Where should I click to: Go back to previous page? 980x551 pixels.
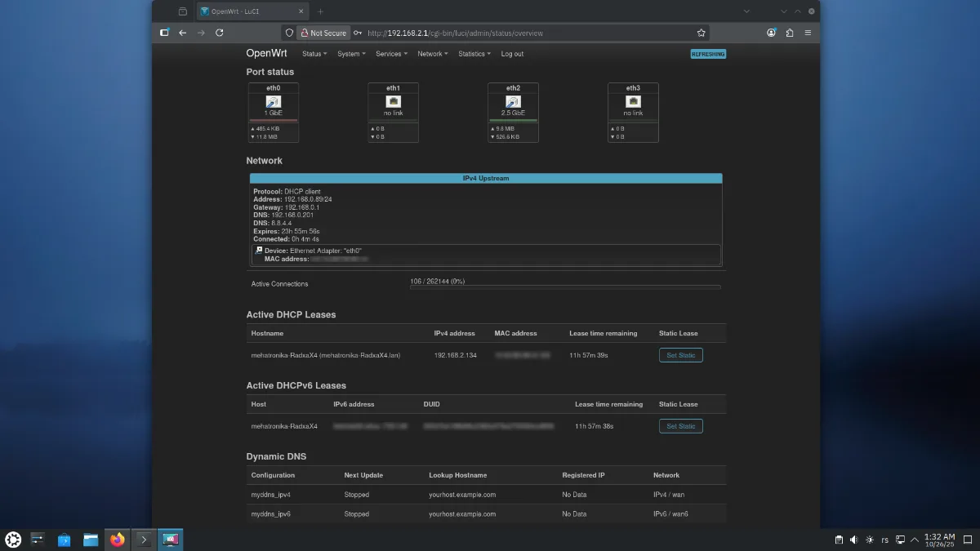pyautogui.click(x=182, y=33)
